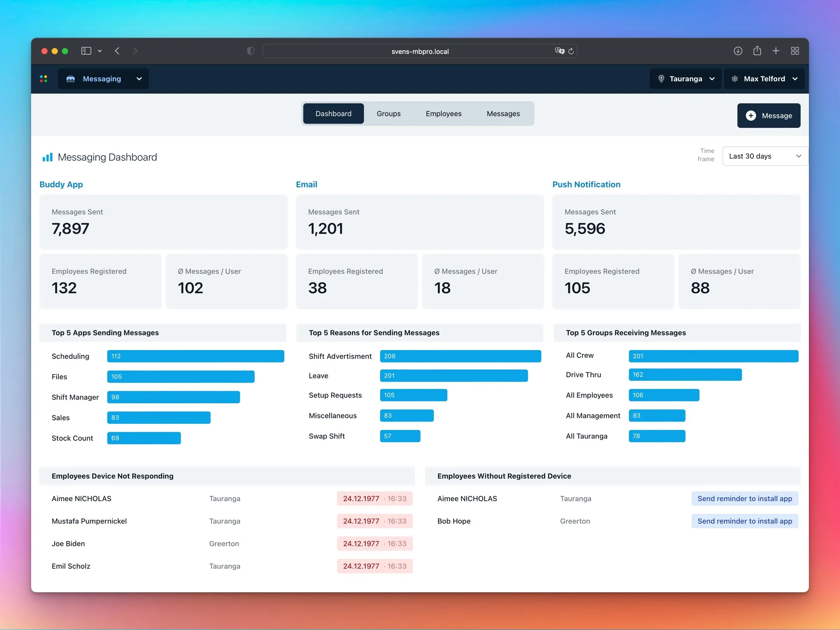The height and width of the screenshot is (630, 840).
Task: Click the All Crew 201 bar
Action: (714, 356)
